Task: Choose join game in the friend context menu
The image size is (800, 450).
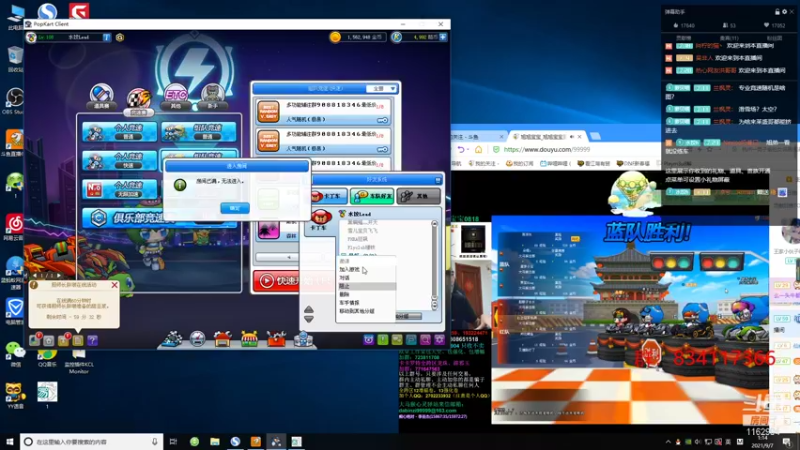Action: click(349, 269)
